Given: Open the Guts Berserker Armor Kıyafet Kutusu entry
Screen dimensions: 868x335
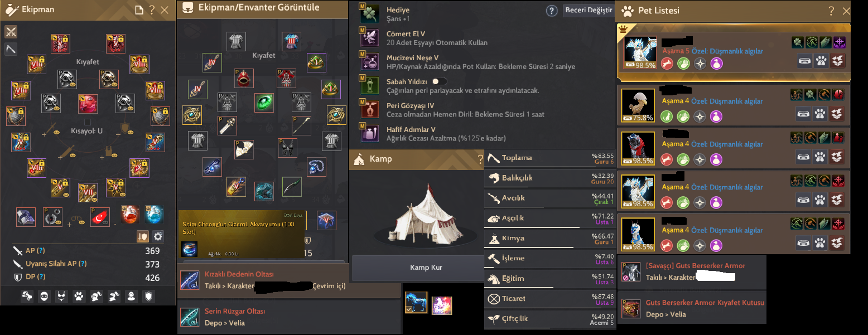Looking at the screenshot, I should (692, 308).
